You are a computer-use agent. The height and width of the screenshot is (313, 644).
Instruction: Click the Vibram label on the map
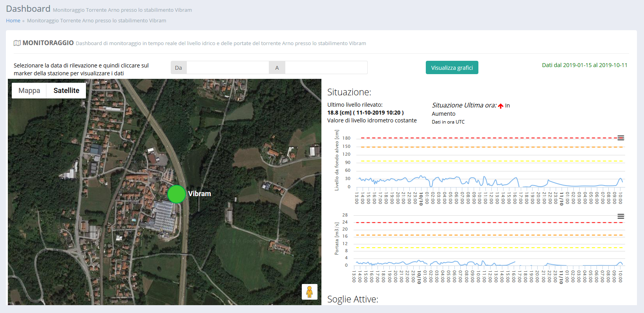199,194
